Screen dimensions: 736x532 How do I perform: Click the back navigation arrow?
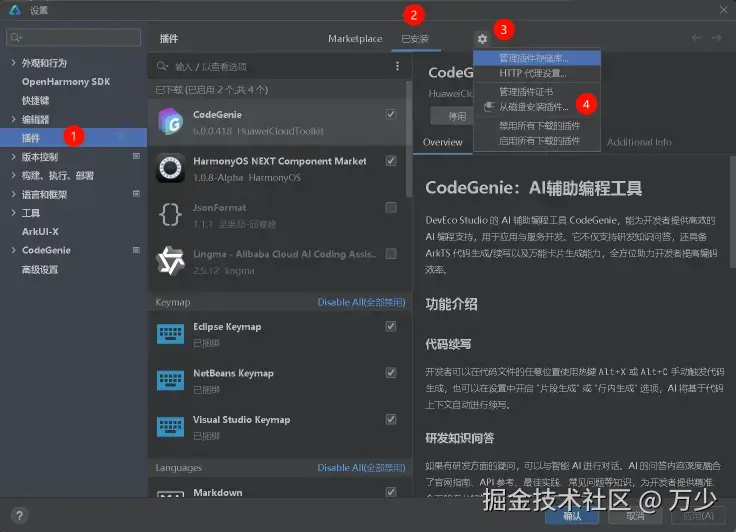[697, 38]
